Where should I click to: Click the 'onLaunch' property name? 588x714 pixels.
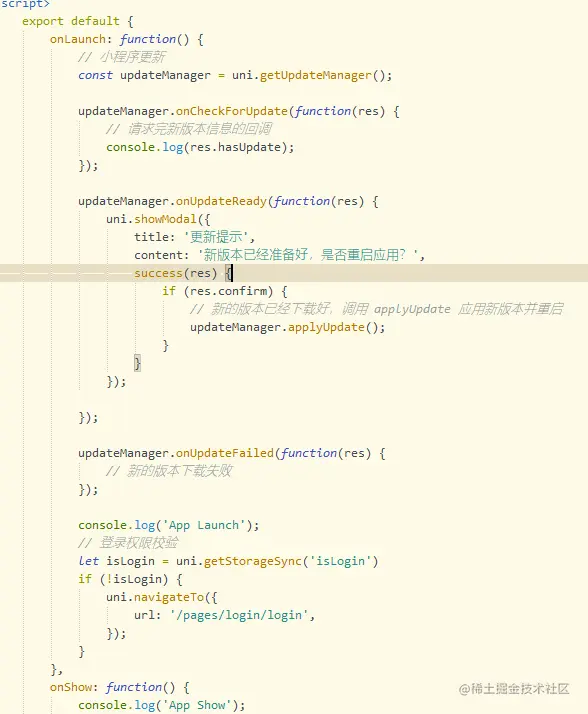77,39
